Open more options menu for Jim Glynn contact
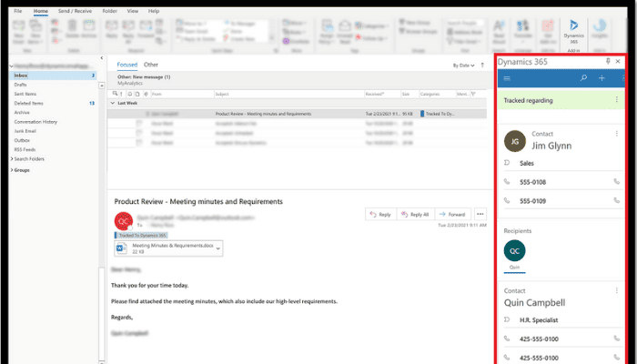 click(617, 133)
